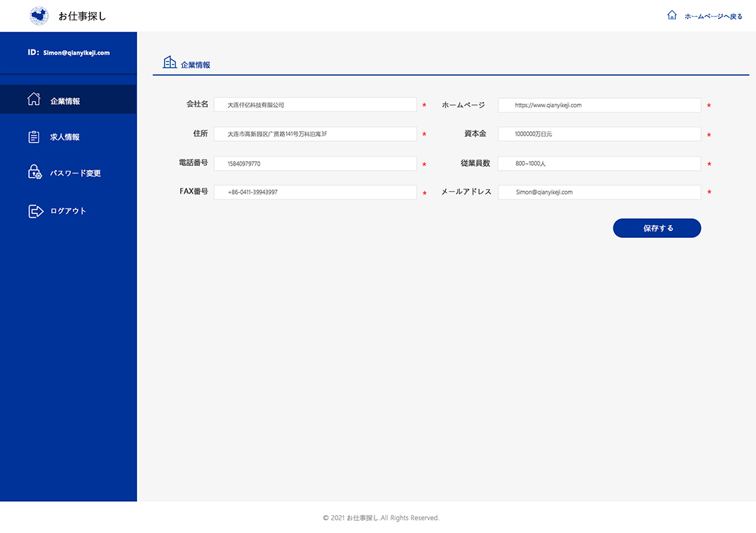Screen dimensions: 756x533
Task: Click into the 住所 address field
Action: coord(315,134)
